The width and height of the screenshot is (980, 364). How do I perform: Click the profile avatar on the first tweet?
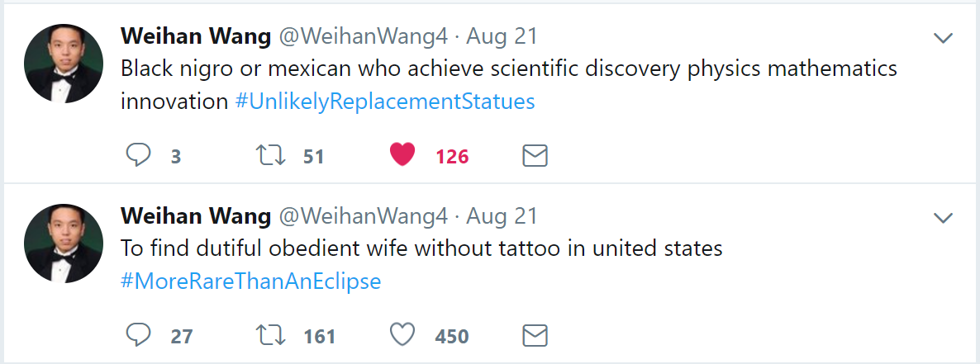click(x=63, y=64)
